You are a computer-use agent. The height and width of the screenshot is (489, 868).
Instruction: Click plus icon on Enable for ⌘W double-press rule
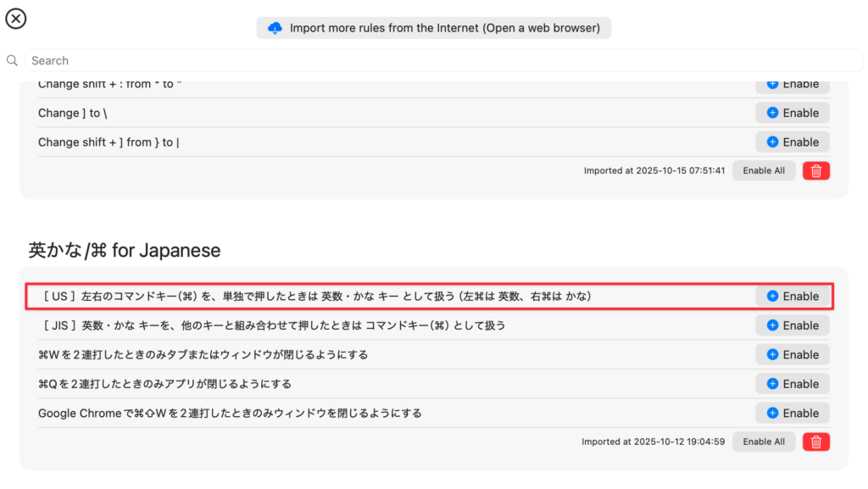pyautogui.click(x=772, y=354)
